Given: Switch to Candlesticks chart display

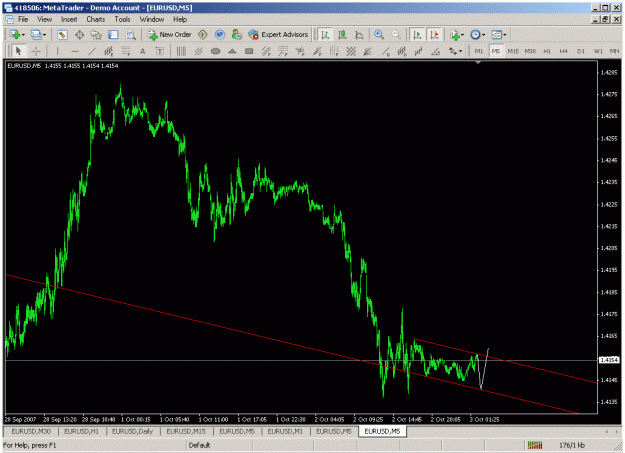Looking at the screenshot, I should pyautogui.click(x=342, y=35).
